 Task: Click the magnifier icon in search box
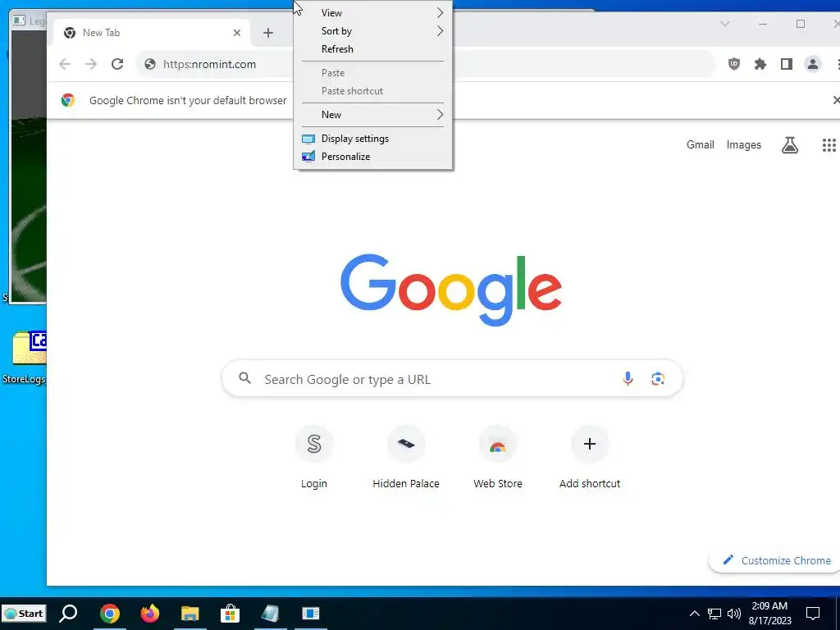coord(244,378)
